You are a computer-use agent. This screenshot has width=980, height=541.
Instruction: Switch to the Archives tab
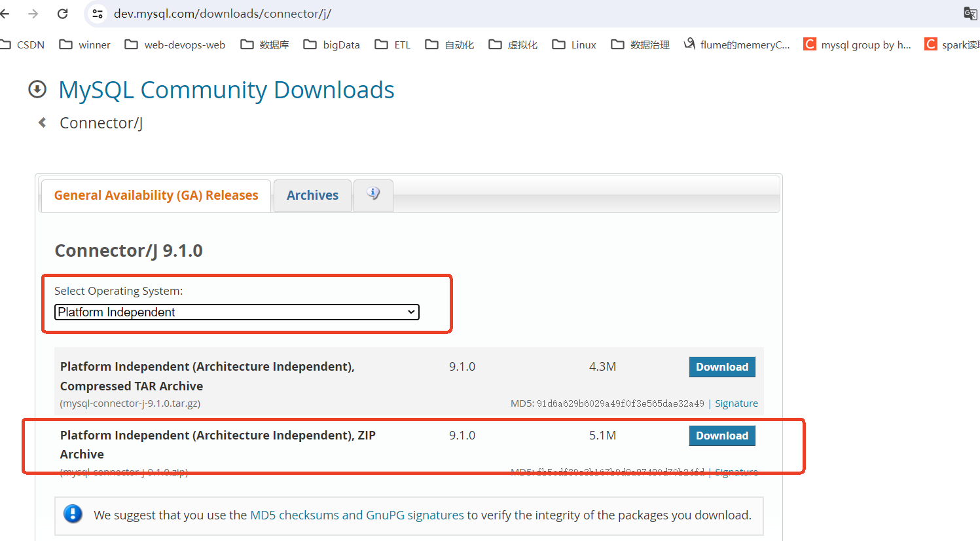[x=312, y=195]
